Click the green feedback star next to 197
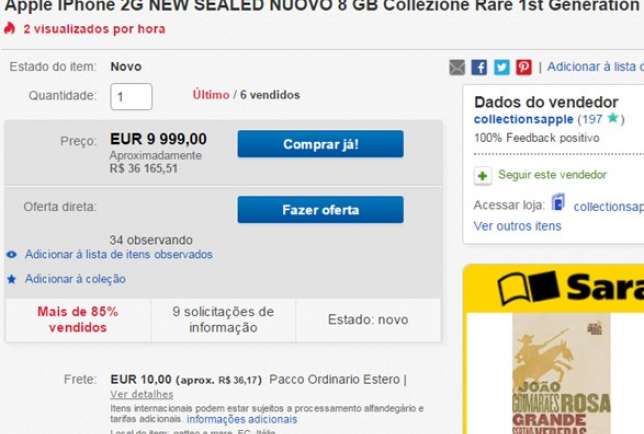 [x=612, y=118]
